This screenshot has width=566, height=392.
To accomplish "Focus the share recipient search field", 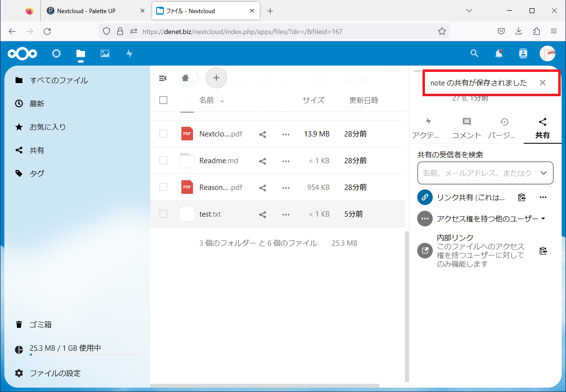I will tap(485, 173).
